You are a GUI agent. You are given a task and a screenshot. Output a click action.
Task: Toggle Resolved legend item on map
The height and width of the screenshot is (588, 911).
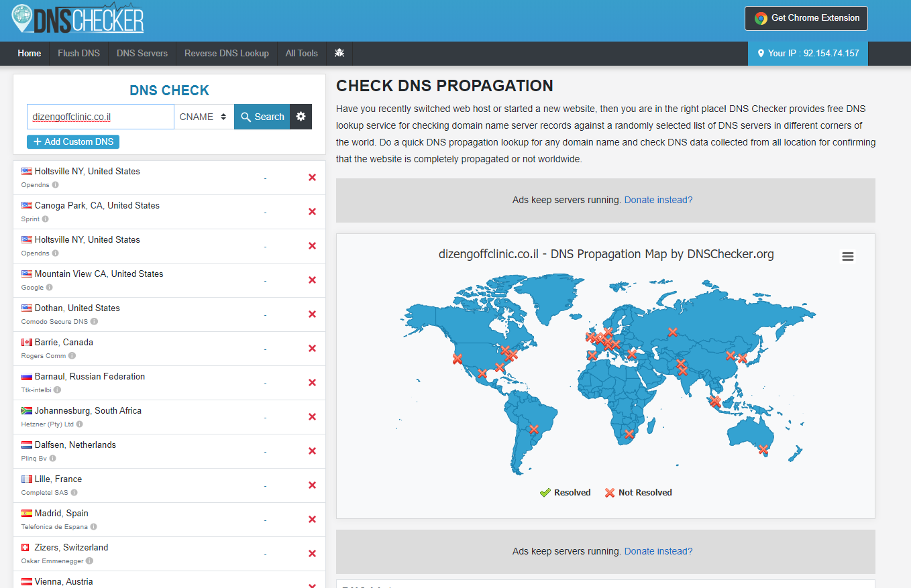tap(565, 493)
